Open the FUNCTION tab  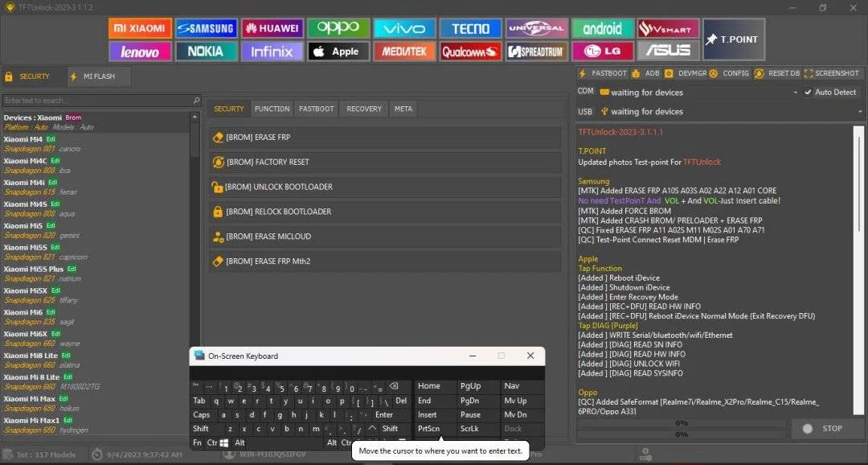coord(272,109)
